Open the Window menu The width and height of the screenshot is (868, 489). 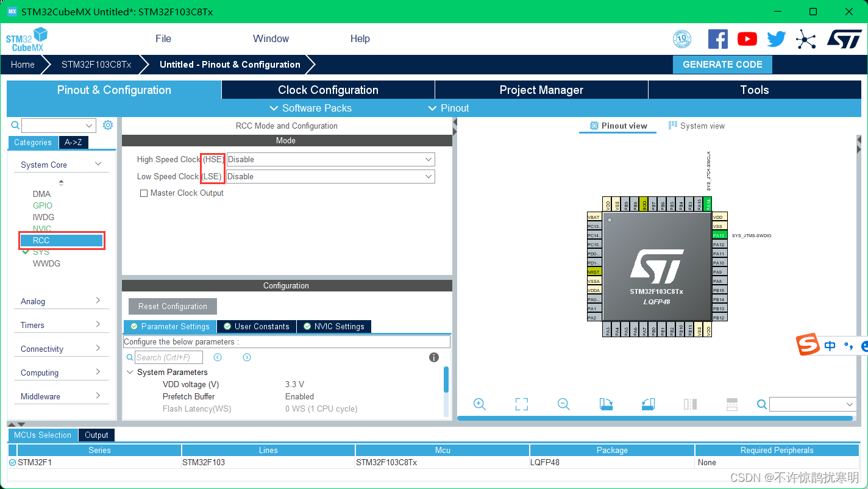(x=271, y=38)
